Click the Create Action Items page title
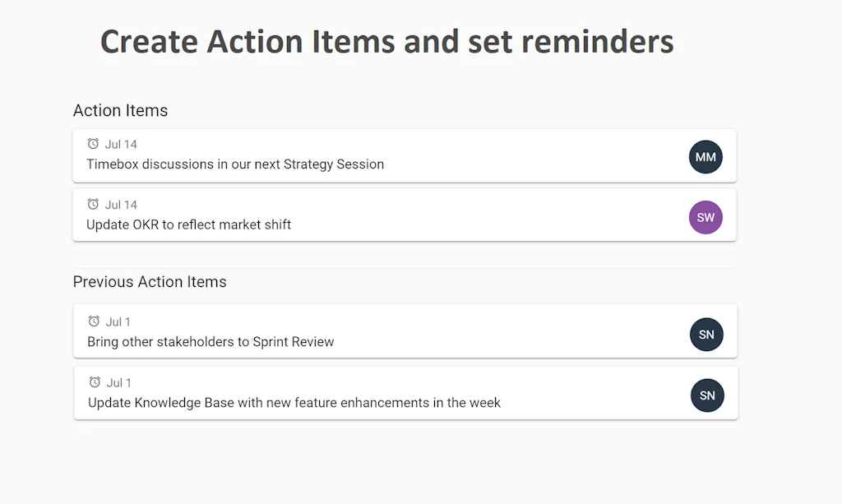Screen dimensions: 842x504 pyautogui.click(x=386, y=40)
